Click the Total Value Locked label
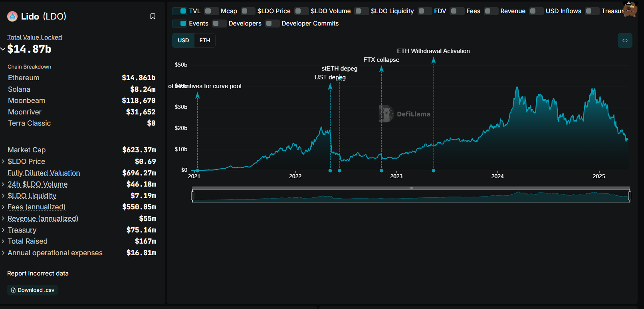 [35, 37]
